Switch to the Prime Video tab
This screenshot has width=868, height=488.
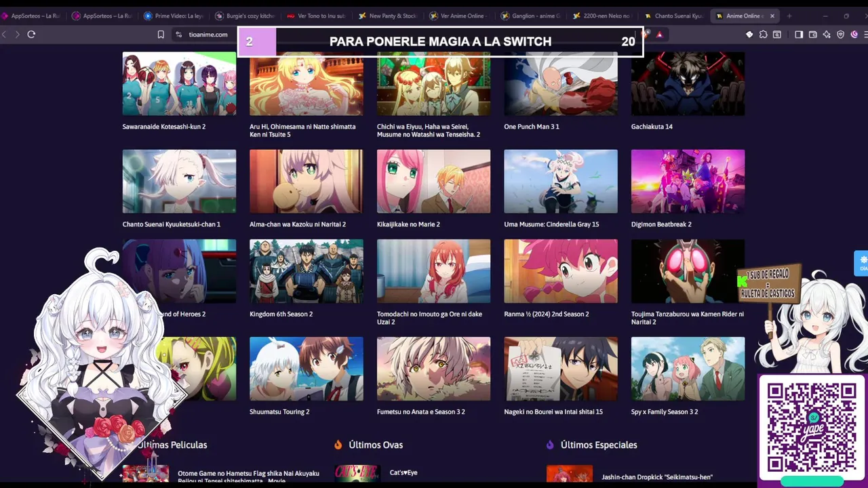tap(174, 16)
